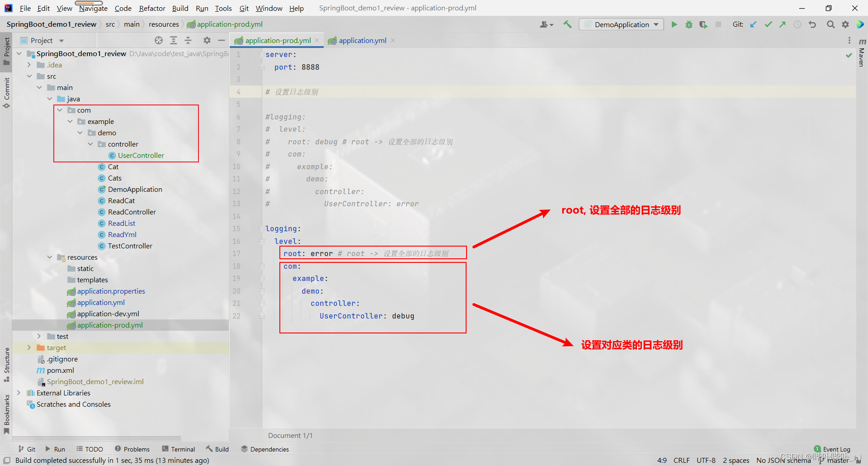Expand the .idea folder
This screenshot has width=868, height=466.
(x=29, y=65)
